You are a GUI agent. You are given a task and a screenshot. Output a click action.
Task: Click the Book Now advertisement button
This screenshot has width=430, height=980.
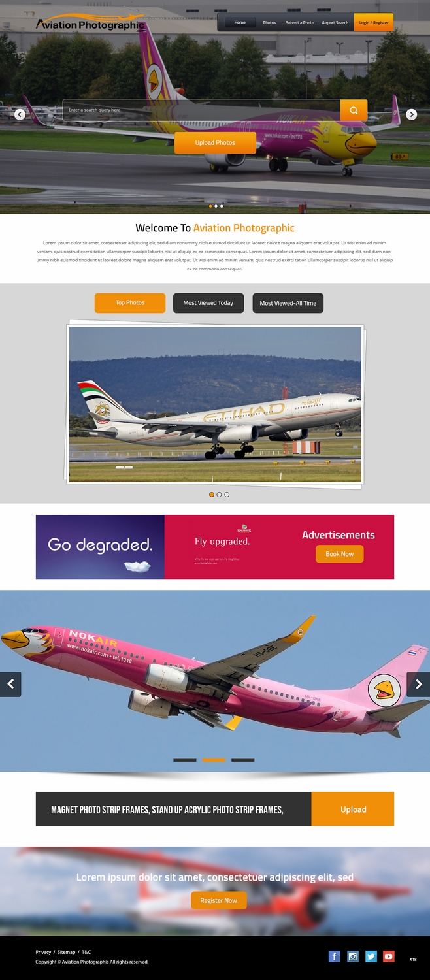[340, 554]
